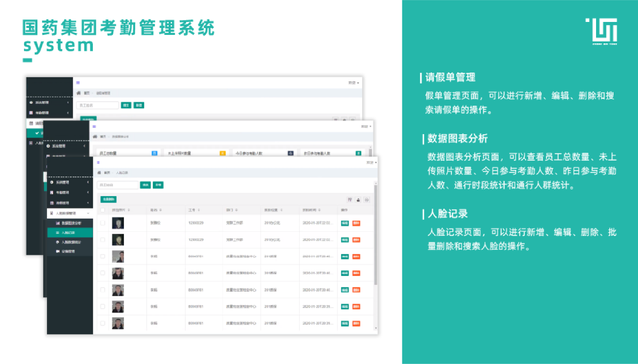Click the hamburger icon in the 数据图表分析 window

pyautogui.click(x=94, y=127)
